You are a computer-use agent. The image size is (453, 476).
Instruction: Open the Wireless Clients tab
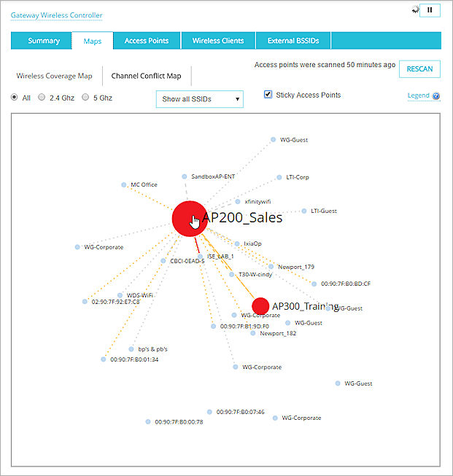pos(218,41)
